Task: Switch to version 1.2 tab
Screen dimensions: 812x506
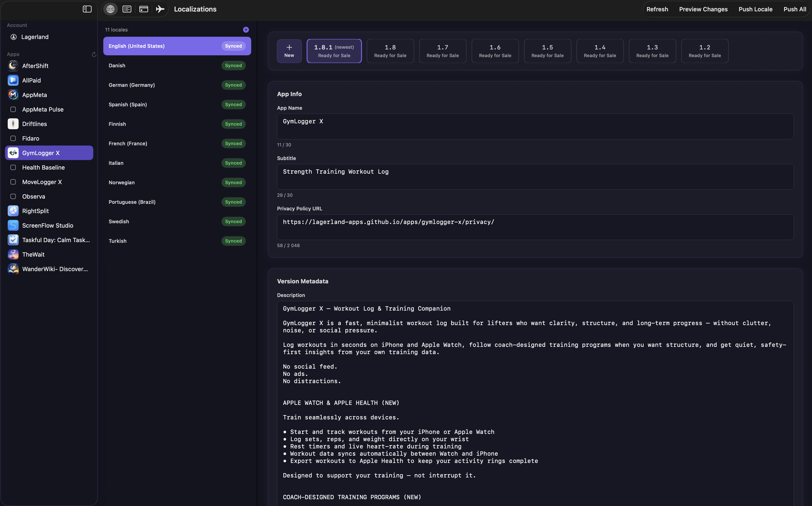Action: click(704, 51)
